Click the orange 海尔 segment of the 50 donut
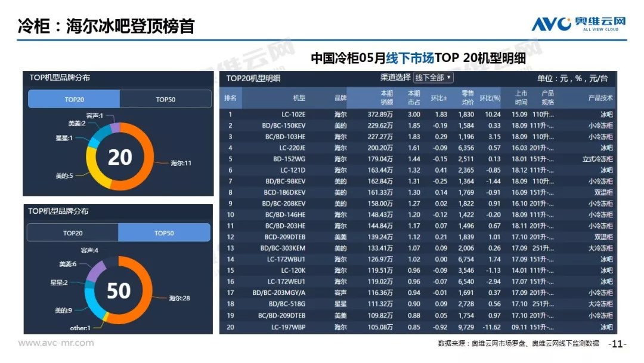The image size is (644, 363). pyautogui.click(x=146, y=290)
